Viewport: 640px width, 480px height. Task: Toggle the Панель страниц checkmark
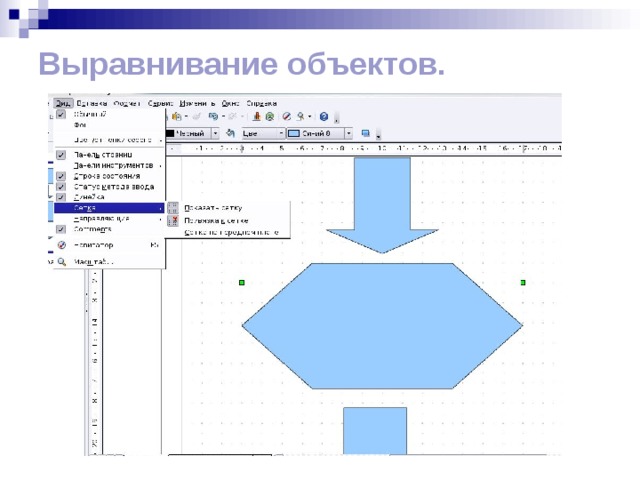click(61, 155)
